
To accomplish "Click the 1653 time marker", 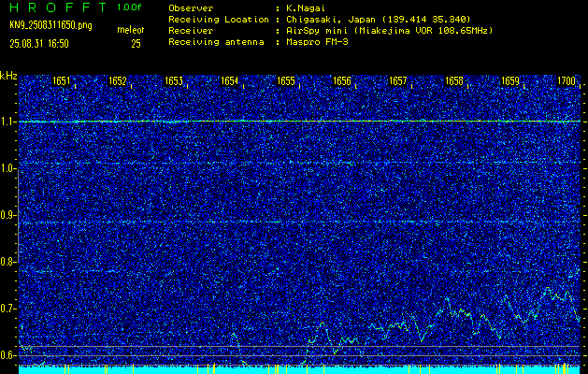I will (x=174, y=81).
